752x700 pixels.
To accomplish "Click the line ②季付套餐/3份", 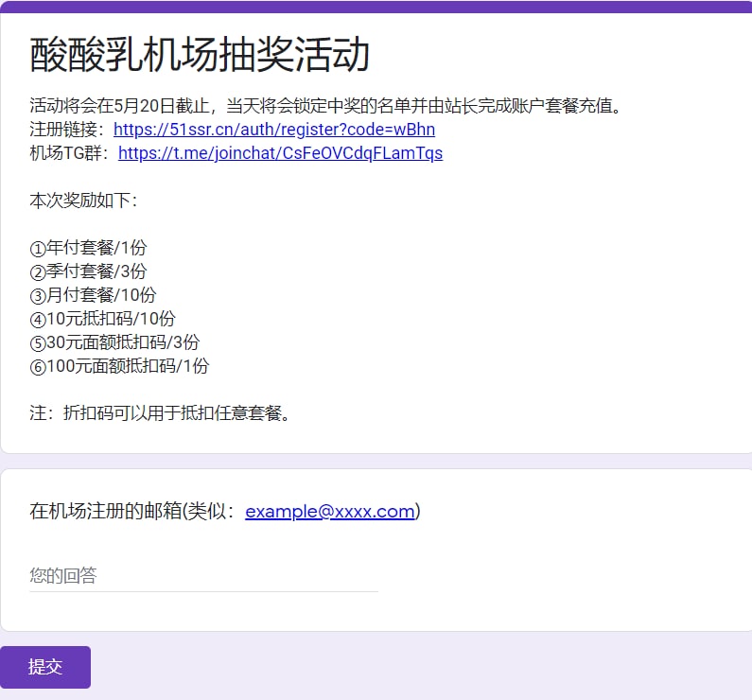I will click(88, 271).
